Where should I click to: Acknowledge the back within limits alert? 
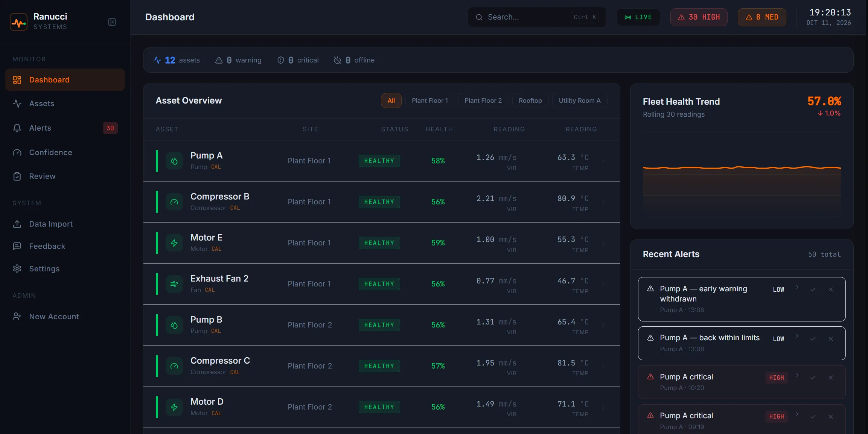(x=813, y=339)
